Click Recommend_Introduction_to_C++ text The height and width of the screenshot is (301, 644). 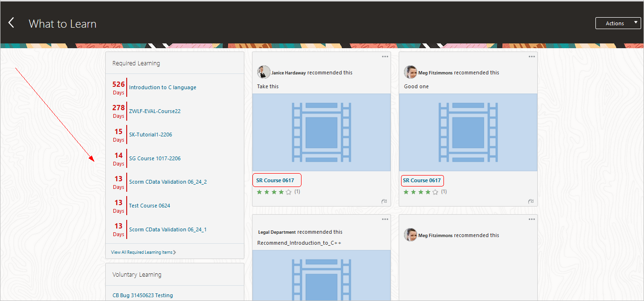click(299, 243)
